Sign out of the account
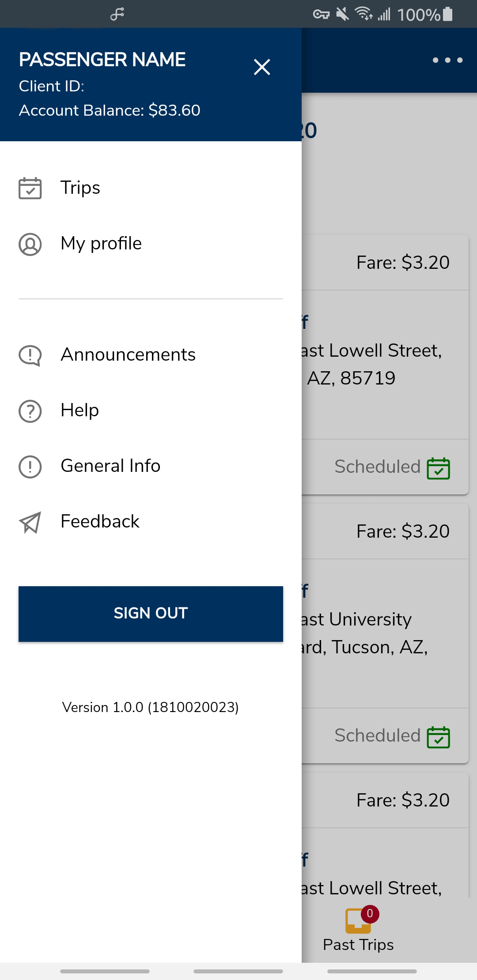 tap(151, 614)
